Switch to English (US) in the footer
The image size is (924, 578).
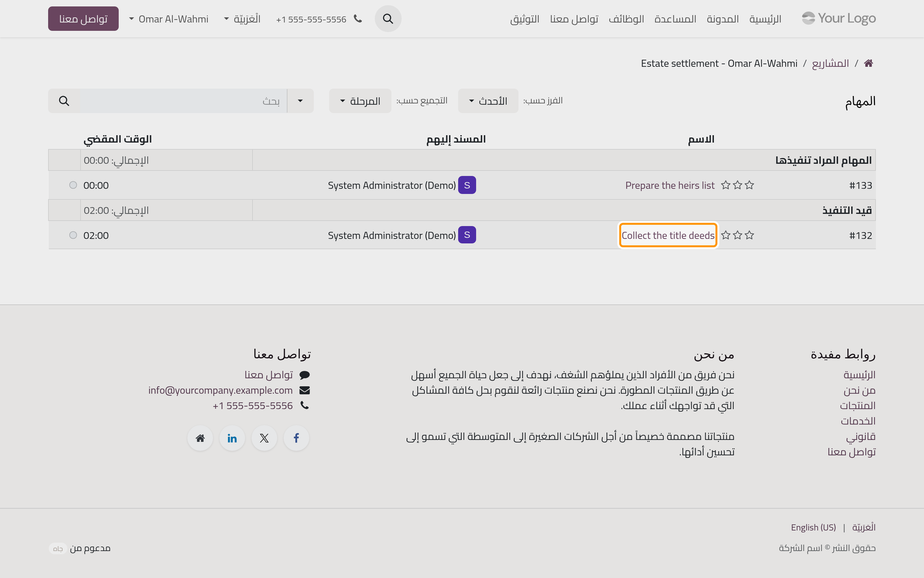813,527
